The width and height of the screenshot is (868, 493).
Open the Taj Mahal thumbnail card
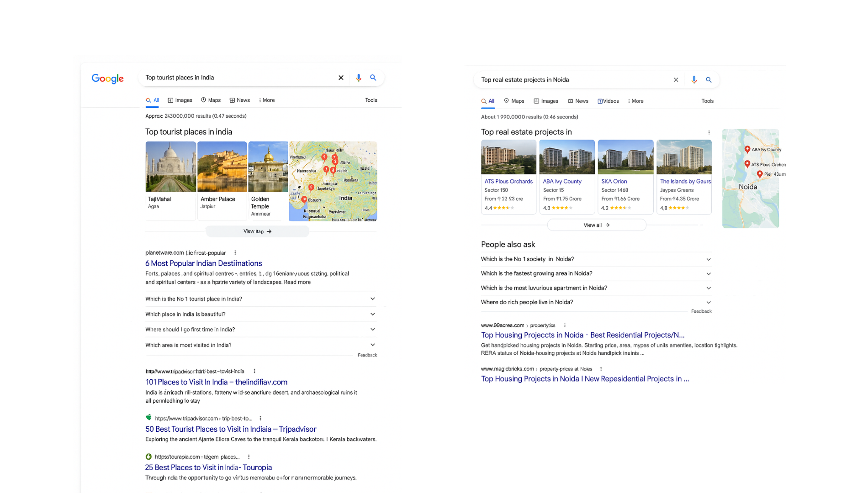(x=171, y=181)
